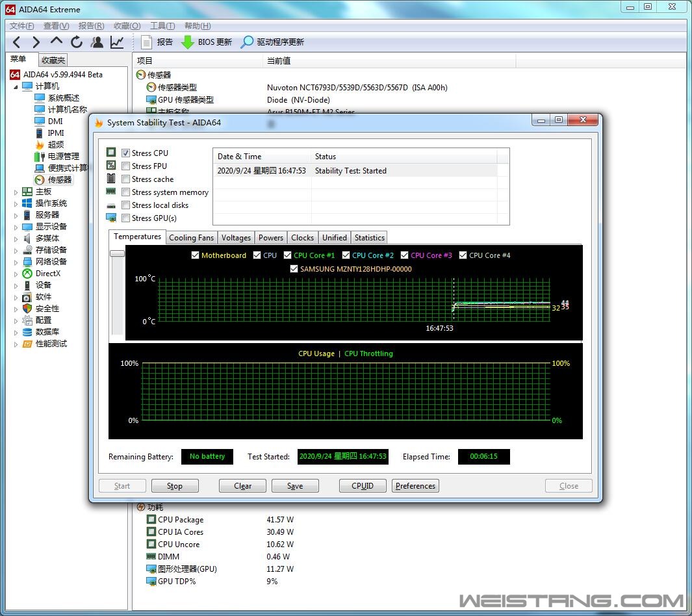Click the back navigation arrow in toolbar
The width and height of the screenshot is (692, 616).
click(17, 42)
